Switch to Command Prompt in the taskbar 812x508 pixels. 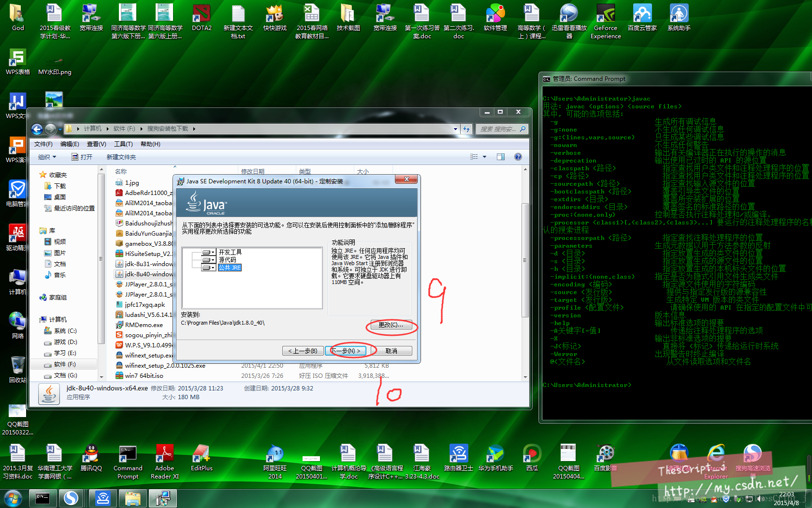coord(43,498)
